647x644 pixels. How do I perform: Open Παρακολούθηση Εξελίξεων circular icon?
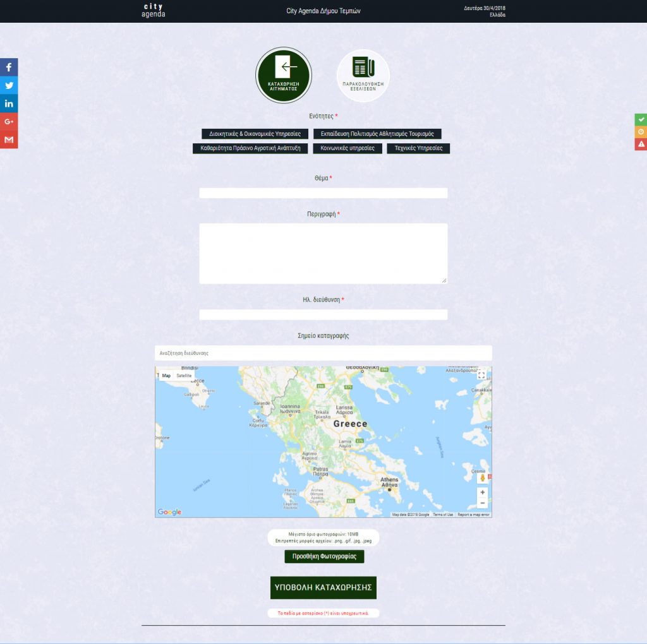tap(363, 75)
